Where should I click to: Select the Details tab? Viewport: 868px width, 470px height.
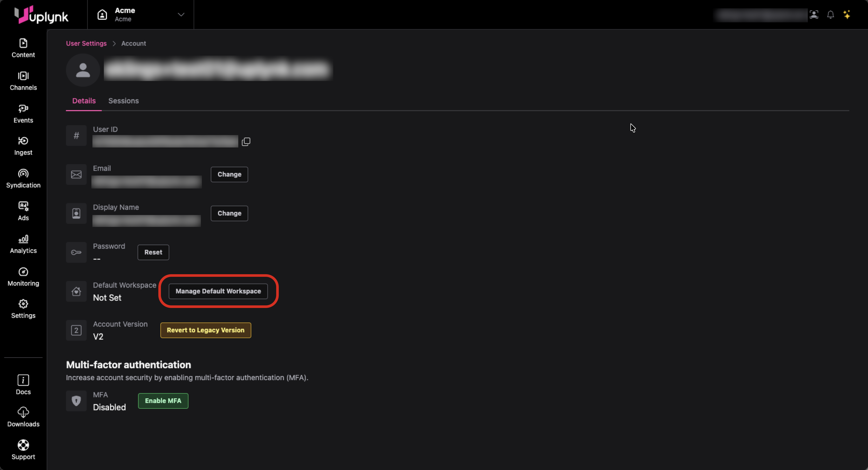(x=84, y=101)
